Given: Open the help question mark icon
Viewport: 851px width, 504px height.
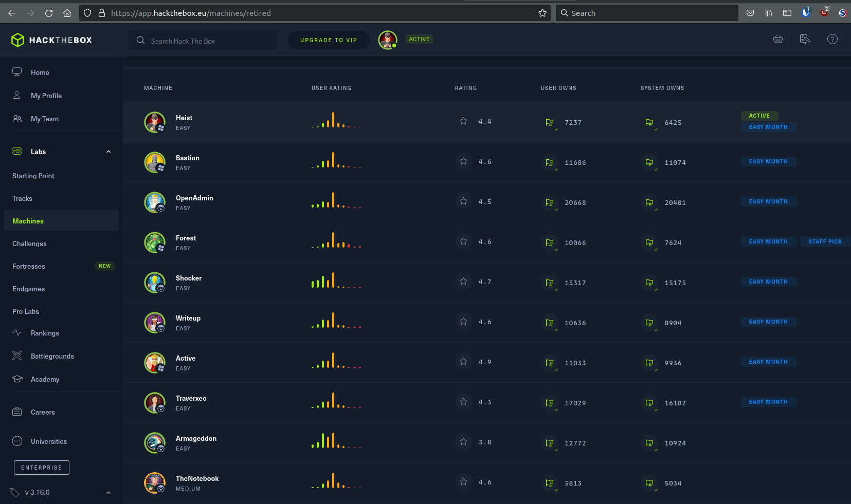Looking at the screenshot, I should pos(832,40).
